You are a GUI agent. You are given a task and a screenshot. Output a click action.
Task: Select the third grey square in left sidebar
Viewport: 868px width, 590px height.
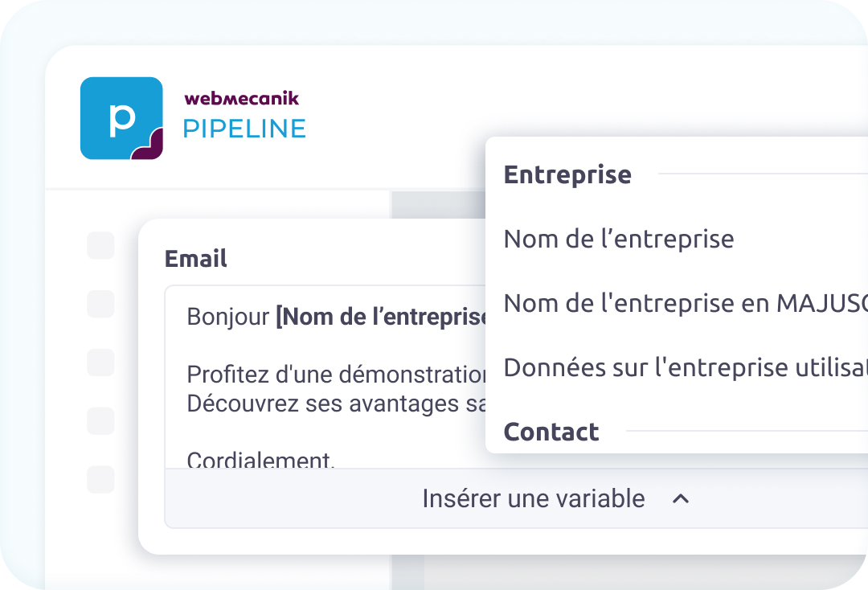100,362
